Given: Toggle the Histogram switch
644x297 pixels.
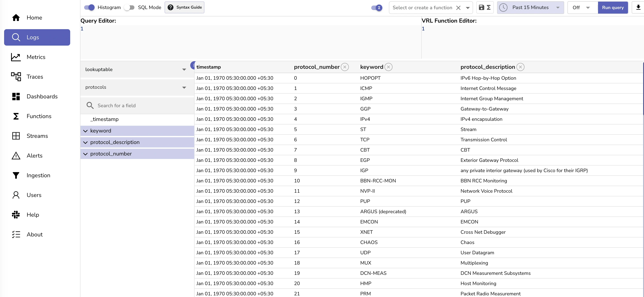Looking at the screenshot, I should point(89,8).
